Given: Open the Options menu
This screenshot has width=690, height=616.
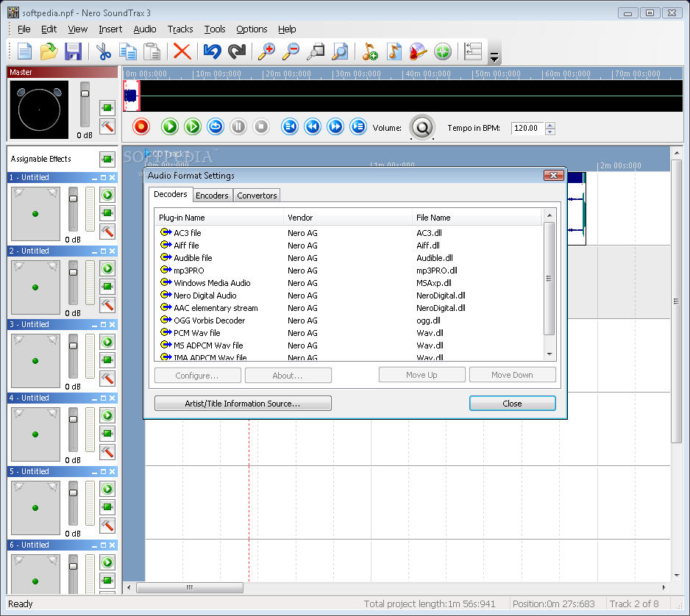Looking at the screenshot, I should click(252, 29).
